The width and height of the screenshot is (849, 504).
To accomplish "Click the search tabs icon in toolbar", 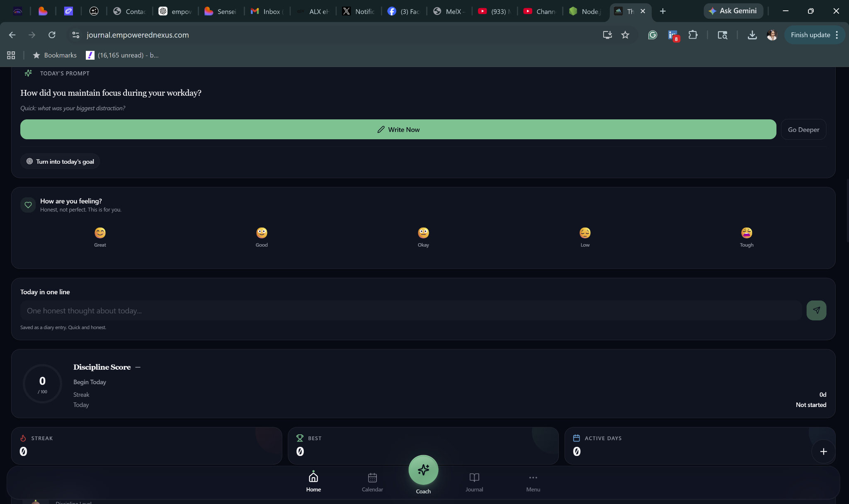I will (722, 35).
